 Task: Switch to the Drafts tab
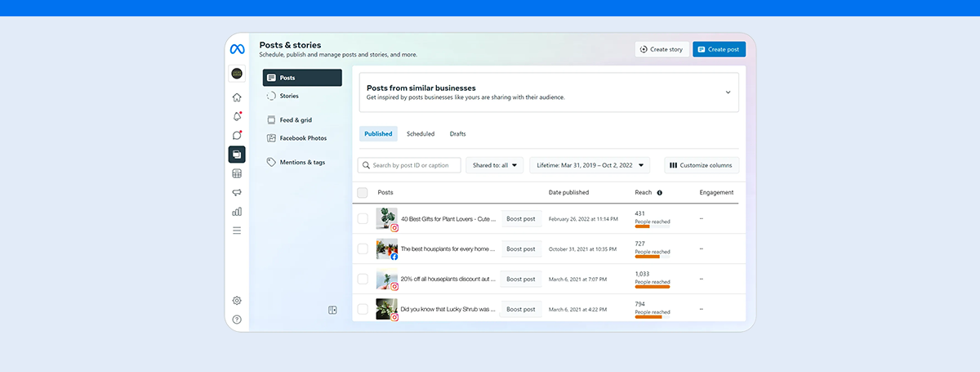click(457, 133)
